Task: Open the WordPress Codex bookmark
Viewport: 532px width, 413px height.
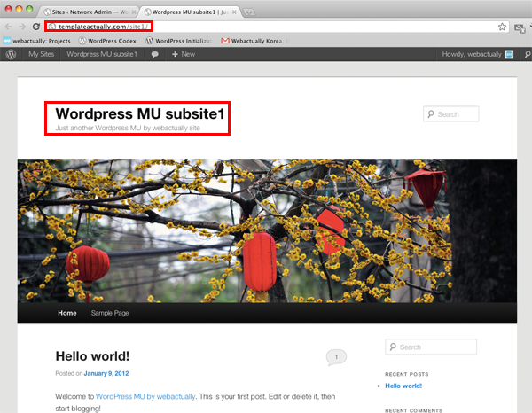Action: 111,41
